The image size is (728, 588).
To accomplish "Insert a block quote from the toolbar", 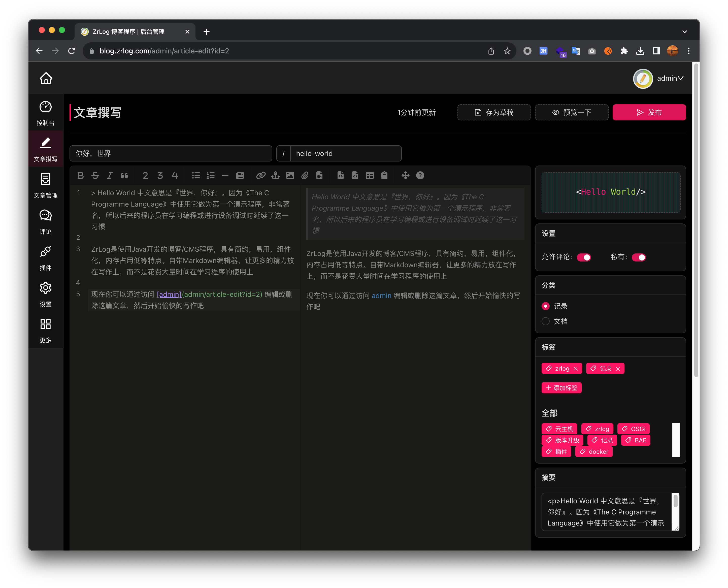I will pyautogui.click(x=124, y=175).
